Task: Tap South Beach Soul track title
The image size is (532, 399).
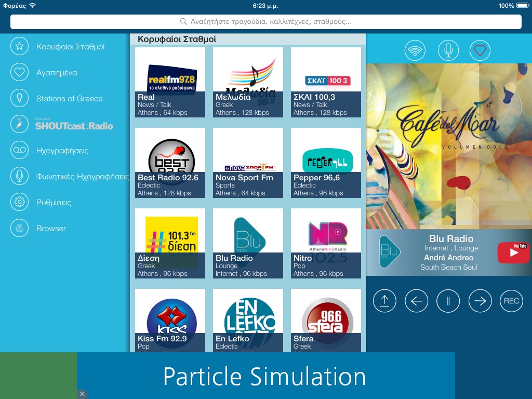Action: 448,268
